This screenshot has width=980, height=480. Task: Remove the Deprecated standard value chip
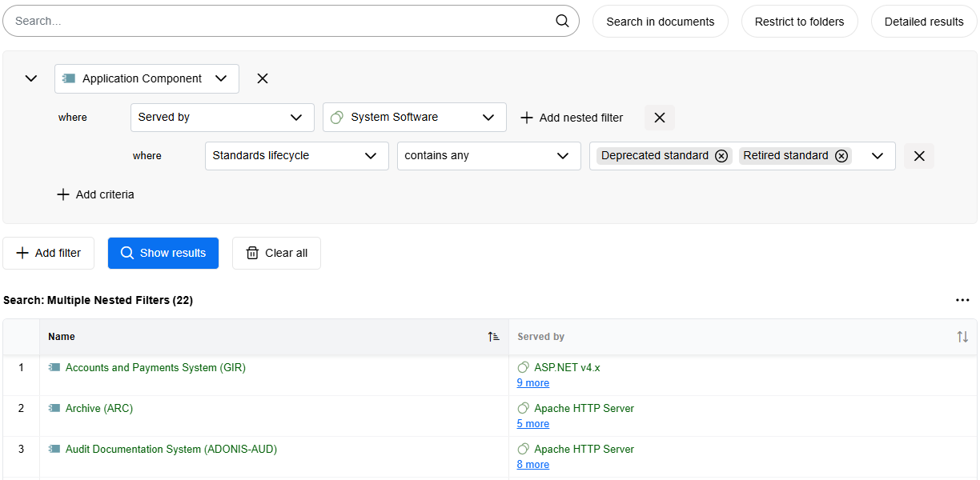[x=721, y=155]
